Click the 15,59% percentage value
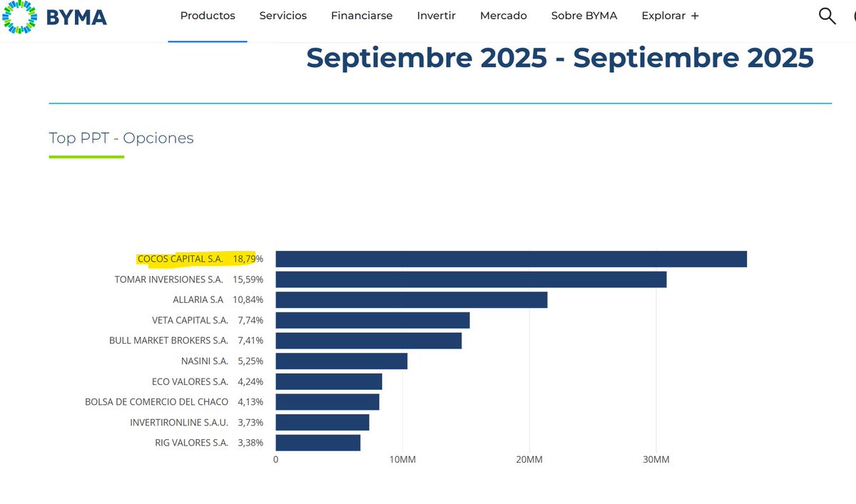The height and width of the screenshot is (504, 856). pos(248,279)
